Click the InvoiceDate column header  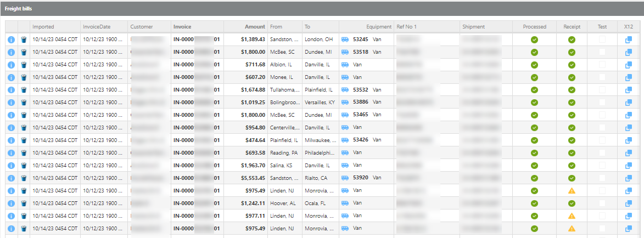pyautogui.click(x=97, y=26)
